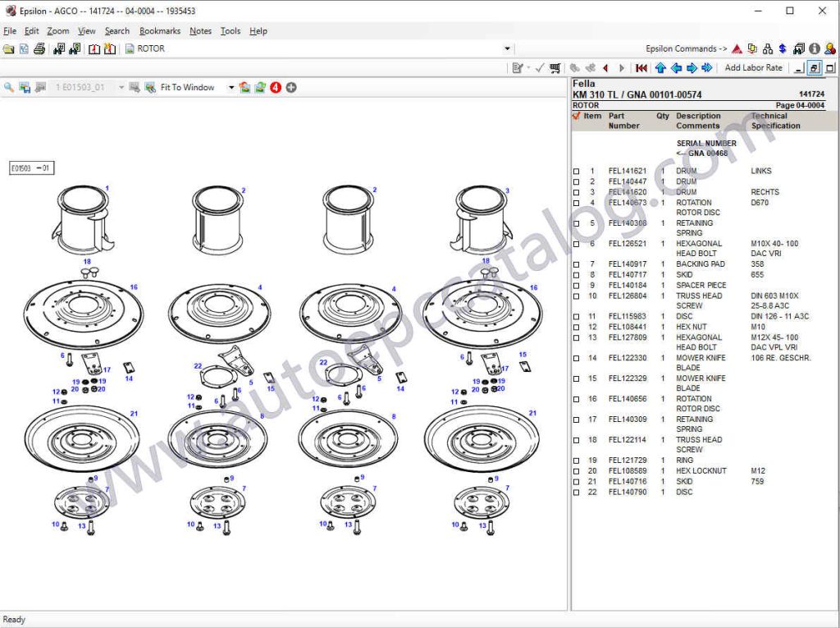Viewport: 840px width, 628px height.
Task: Check the box for item 8 SKID
Action: pos(577,275)
